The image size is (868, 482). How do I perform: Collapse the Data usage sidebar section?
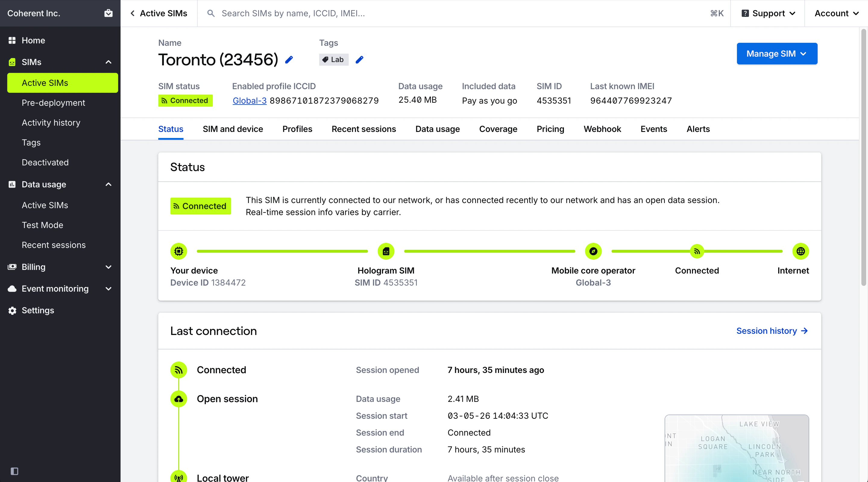tap(108, 184)
